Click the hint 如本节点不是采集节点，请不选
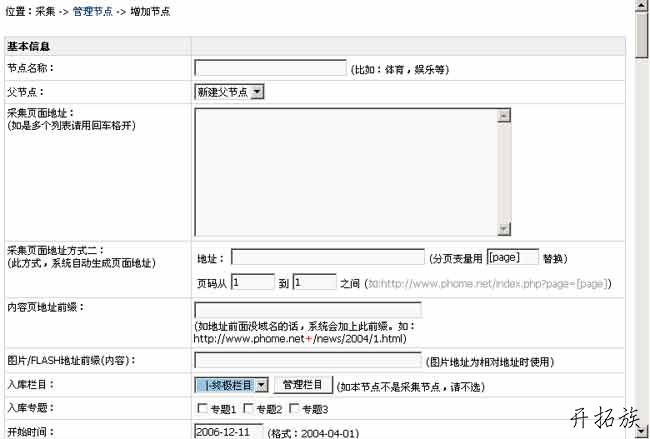 [x=410, y=387]
